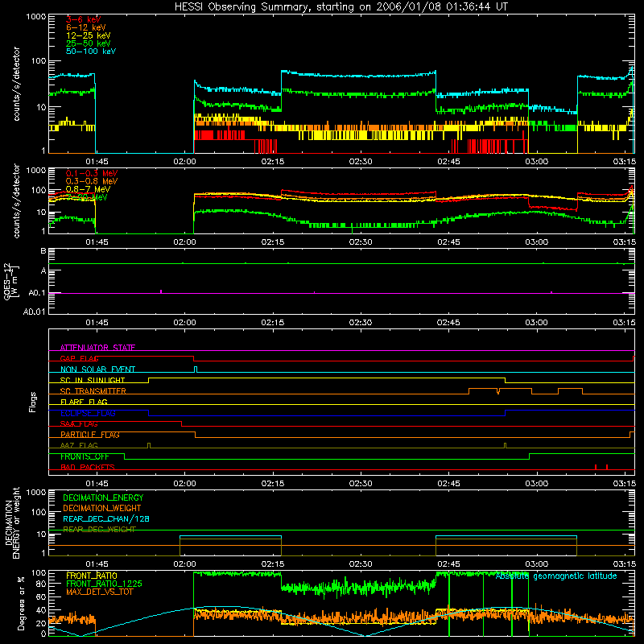
Task: Click the 'Degrees or %' y-axis title
Action: pos(21,604)
